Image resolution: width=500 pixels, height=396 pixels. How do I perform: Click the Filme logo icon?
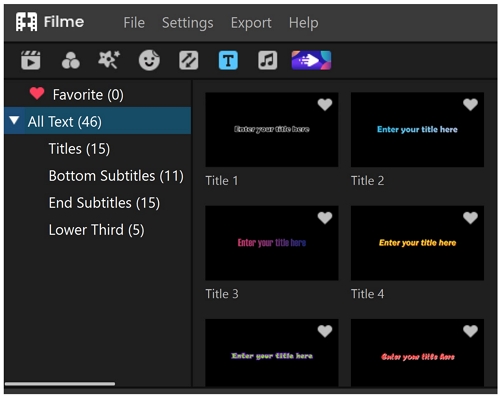(x=26, y=22)
